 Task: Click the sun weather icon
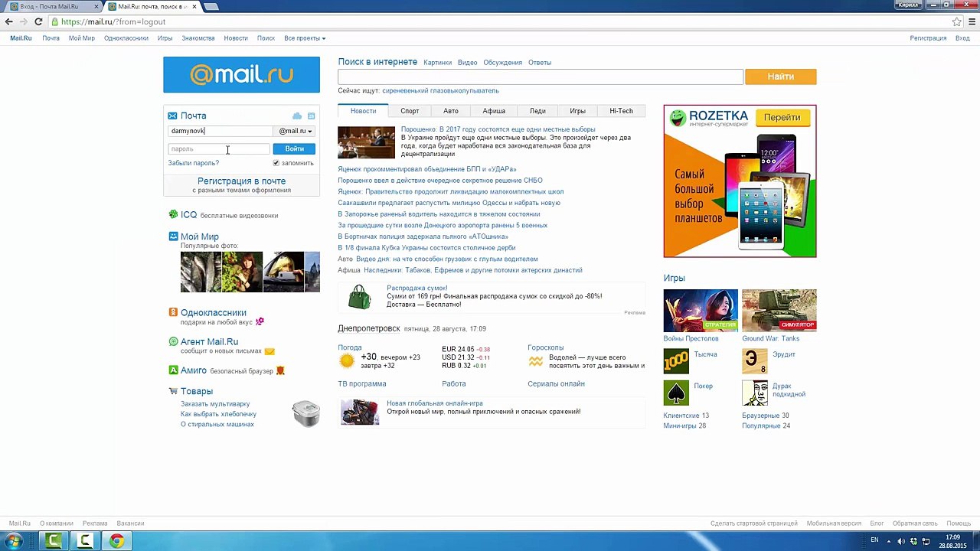348,360
